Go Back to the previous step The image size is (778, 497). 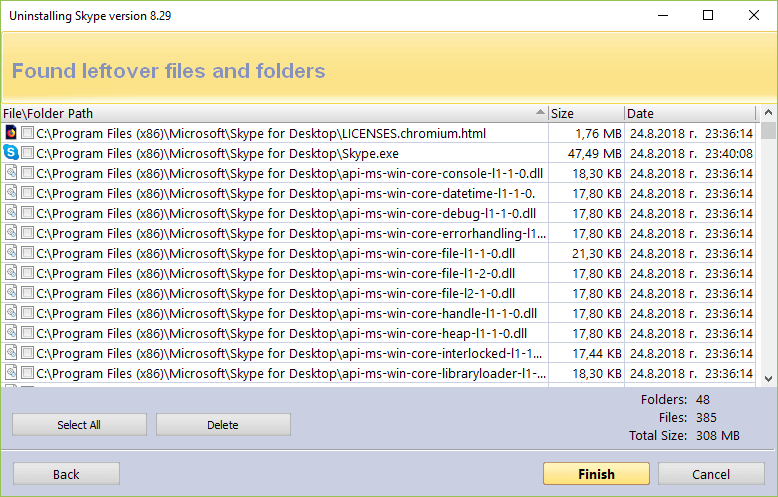(x=66, y=474)
